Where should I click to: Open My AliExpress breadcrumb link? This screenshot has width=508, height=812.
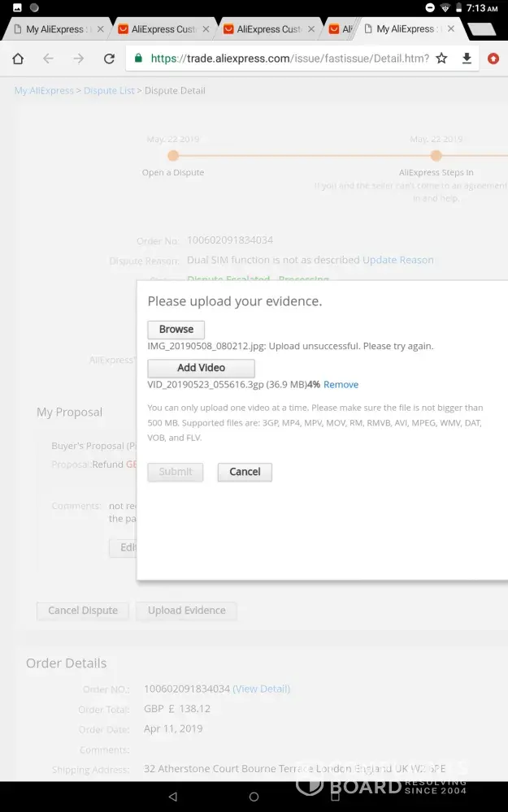coord(44,91)
